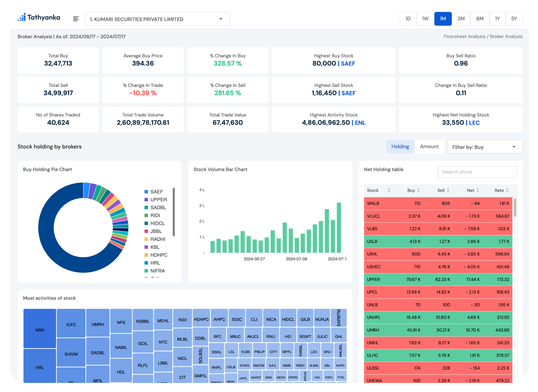Sort table by Sell column arrows
The height and width of the screenshot is (392, 538).
point(448,190)
